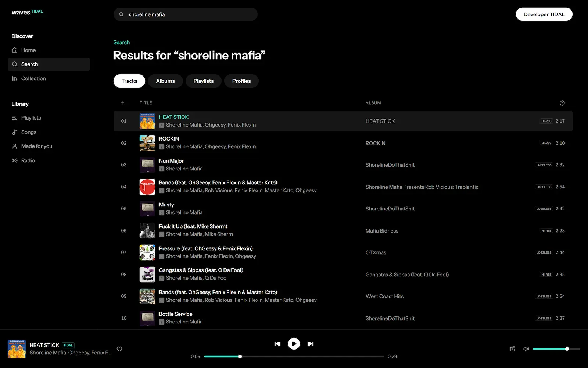Click the Radio broadcast icon
The height and width of the screenshot is (368, 588).
pyautogui.click(x=15, y=160)
